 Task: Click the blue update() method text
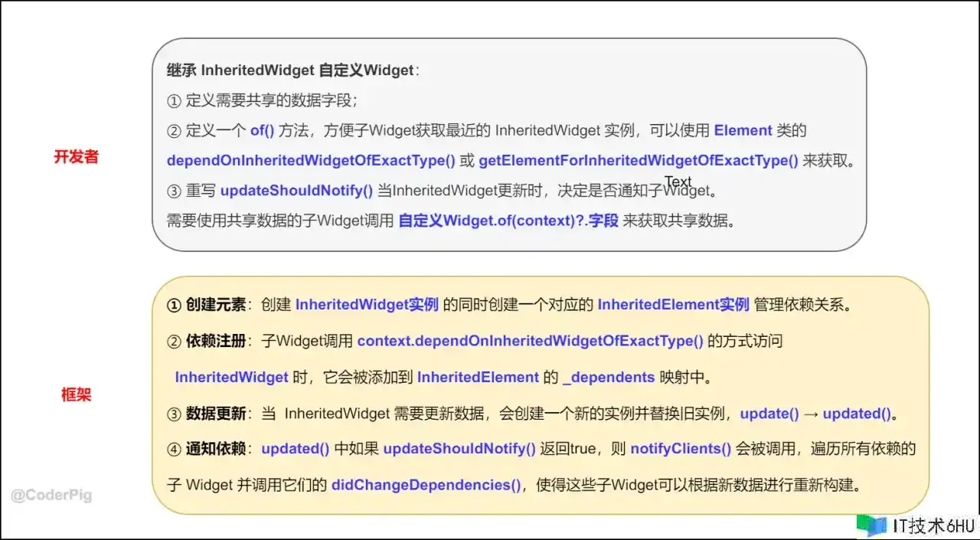click(x=769, y=414)
